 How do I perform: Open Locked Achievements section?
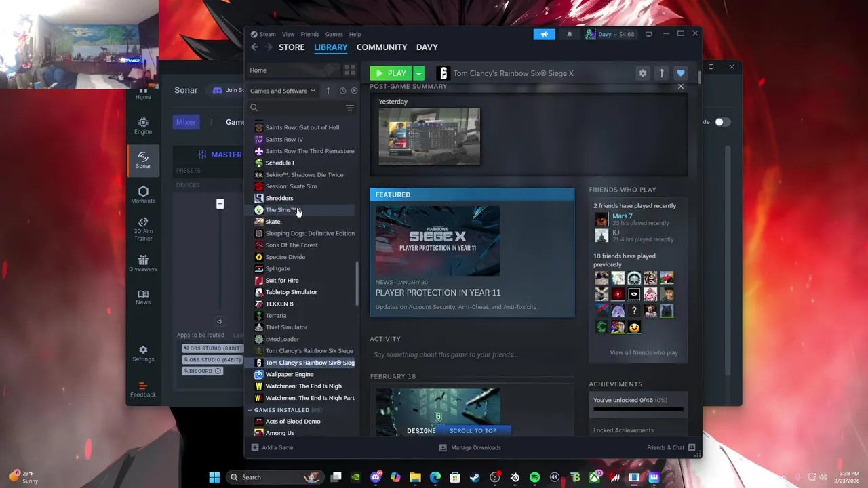click(x=623, y=430)
